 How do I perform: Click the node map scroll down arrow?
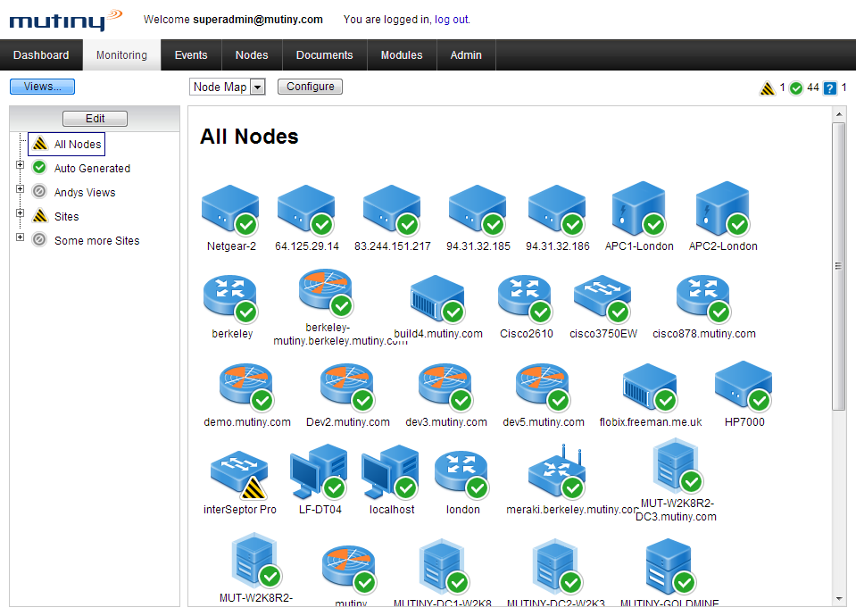click(x=838, y=599)
